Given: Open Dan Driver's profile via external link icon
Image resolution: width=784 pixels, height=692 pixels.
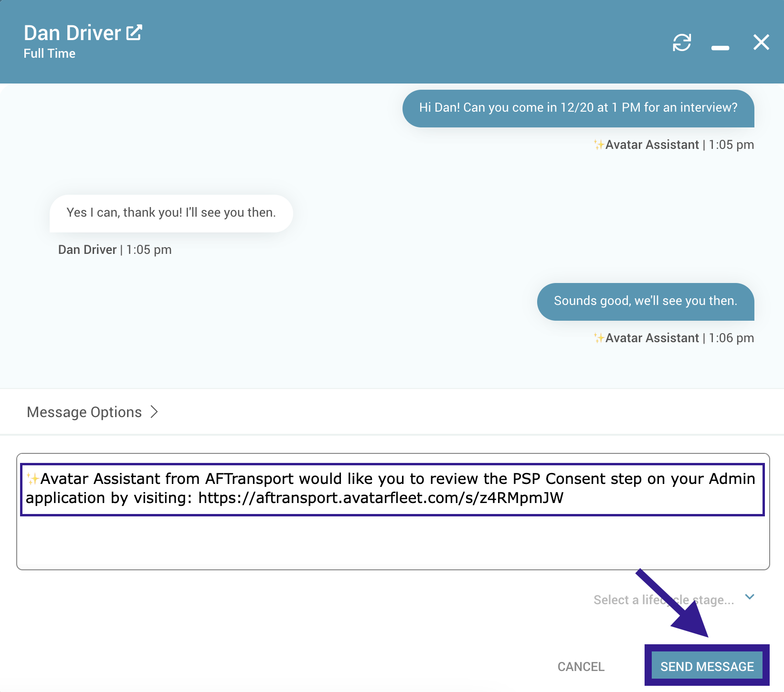Looking at the screenshot, I should tap(134, 33).
